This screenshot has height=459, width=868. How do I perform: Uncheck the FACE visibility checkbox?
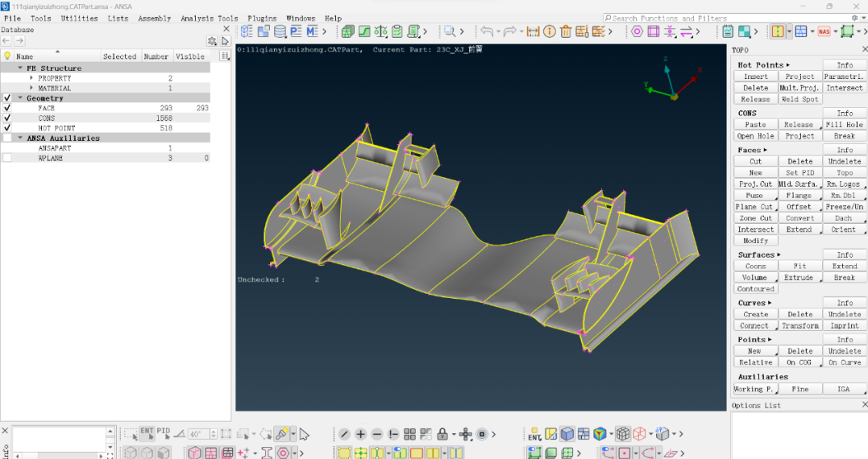[x=7, y=108]
